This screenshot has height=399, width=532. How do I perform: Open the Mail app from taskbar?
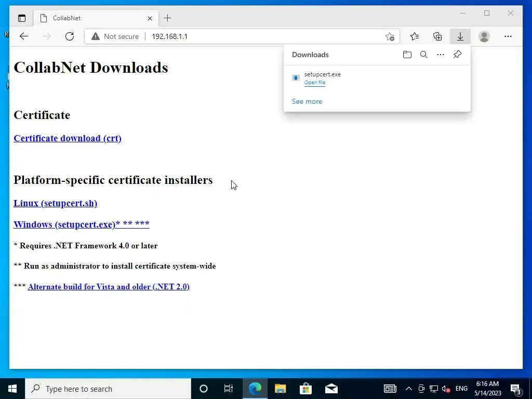click(331, 389)
